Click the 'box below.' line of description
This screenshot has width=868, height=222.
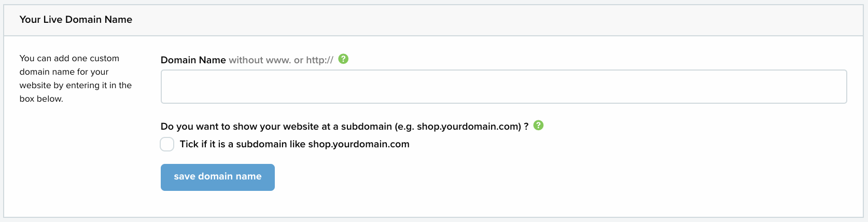point(41,99)
